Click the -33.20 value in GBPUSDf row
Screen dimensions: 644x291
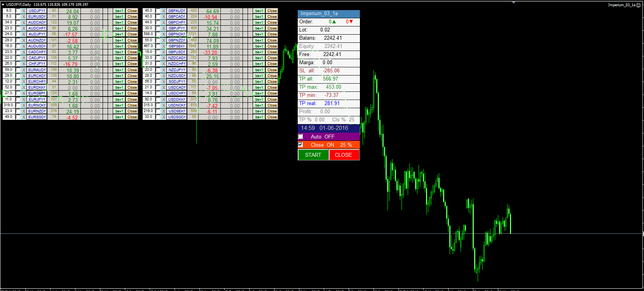coord(210,53)
